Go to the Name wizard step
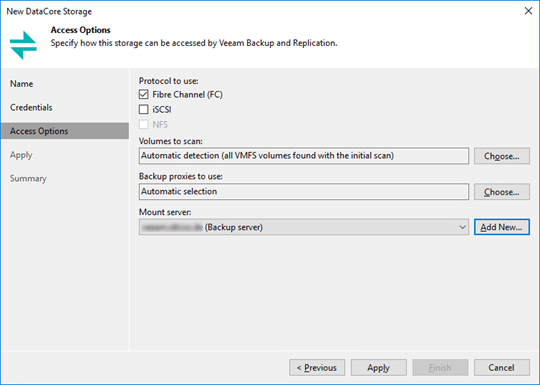Viewport: 540px width, 385px height. coord(22,84)
